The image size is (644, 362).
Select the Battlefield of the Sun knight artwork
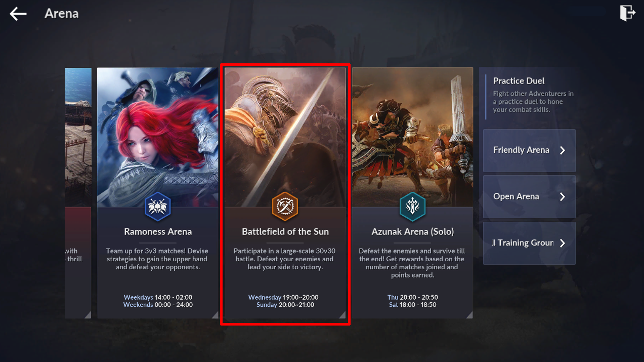[285, 137]
